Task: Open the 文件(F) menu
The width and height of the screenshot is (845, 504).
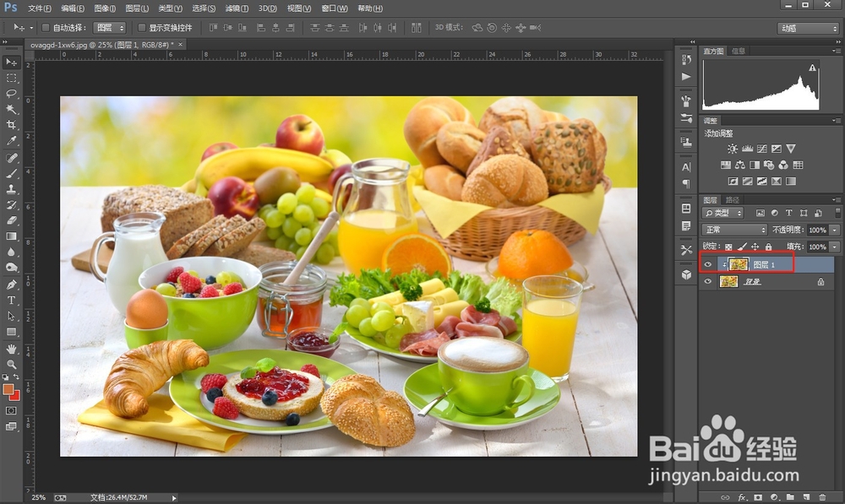Action: click(x=40, y=8)
